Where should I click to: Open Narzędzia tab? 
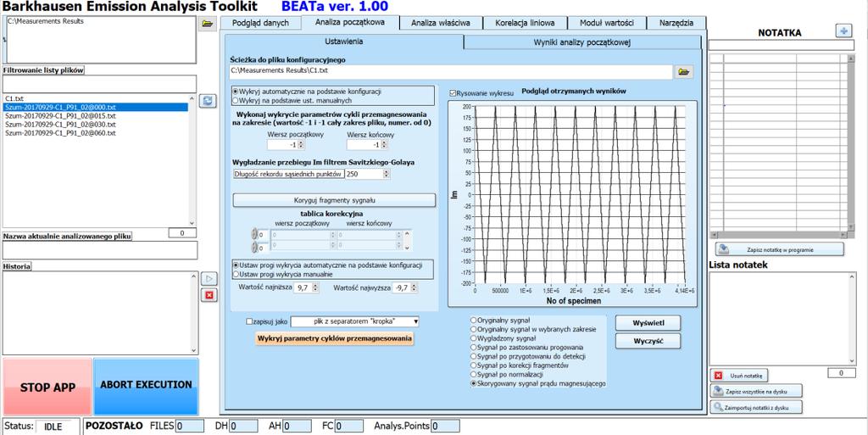[x=676, y=23]
